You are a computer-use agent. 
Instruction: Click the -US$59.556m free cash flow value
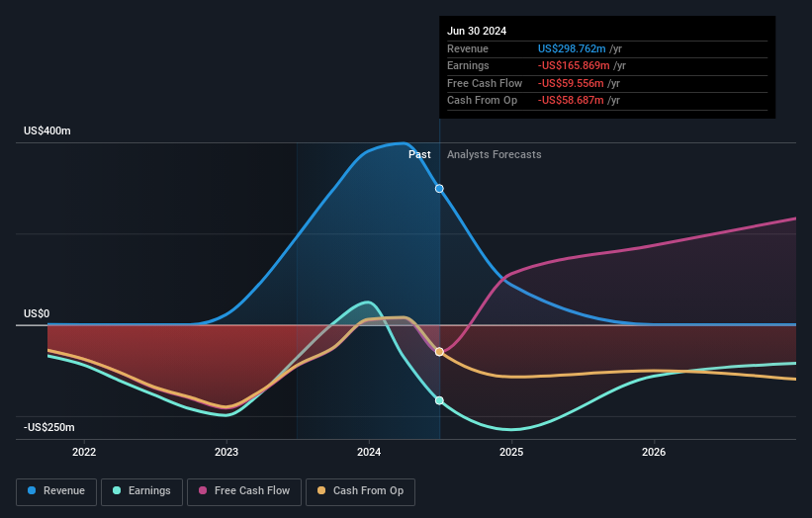(x=571, y=83)
